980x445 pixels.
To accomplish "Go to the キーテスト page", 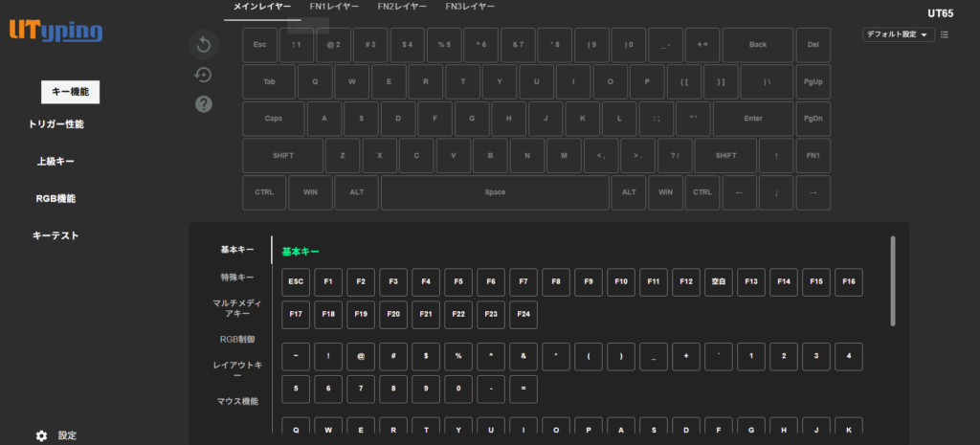I will coord(56,235).
